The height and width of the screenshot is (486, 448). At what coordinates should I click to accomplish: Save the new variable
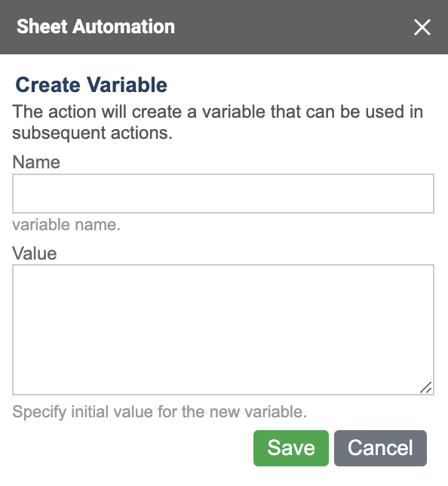tap(291, 448)
